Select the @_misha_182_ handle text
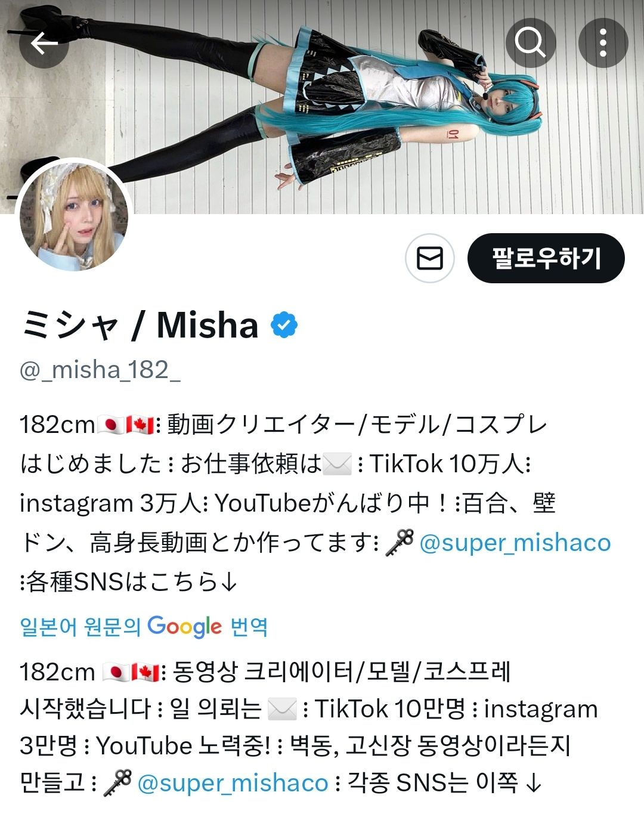Screen dimensions: 644x814 [x=100, y=370]
